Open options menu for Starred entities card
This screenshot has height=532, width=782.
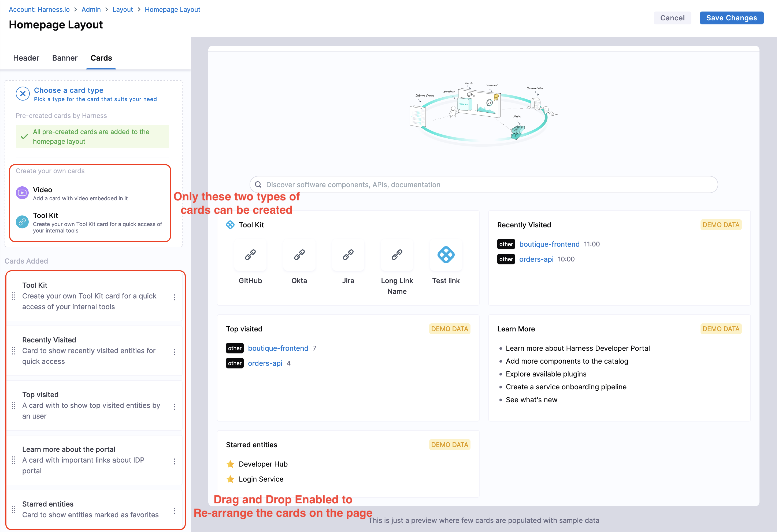(174, 511)
